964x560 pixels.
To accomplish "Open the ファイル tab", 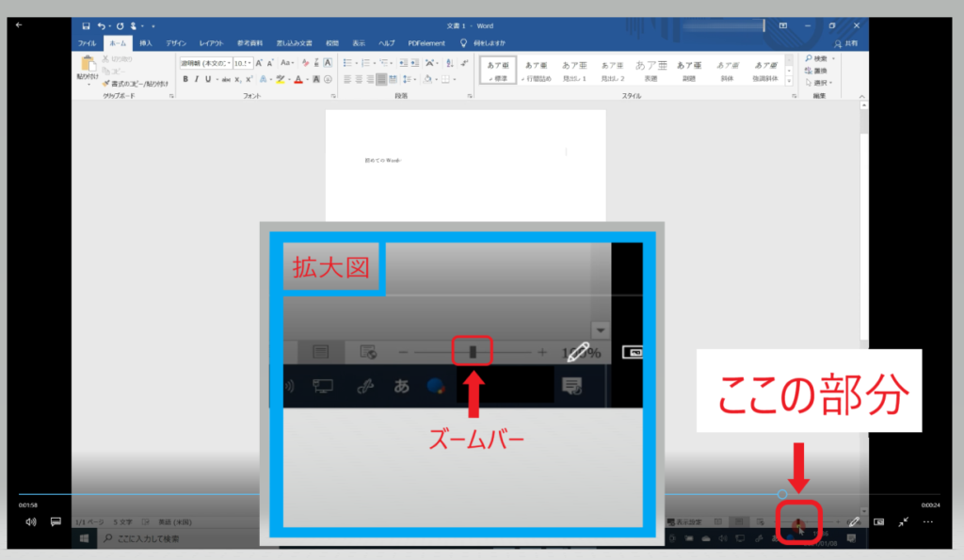I will tap(87, 43).
